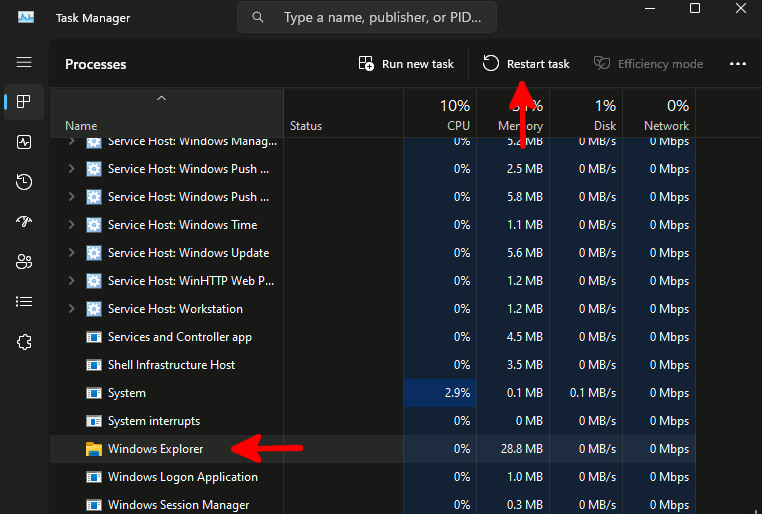Click the Services and Controller app icon
The height and width of the screenshot is (514, 762).
coord(94,337)
